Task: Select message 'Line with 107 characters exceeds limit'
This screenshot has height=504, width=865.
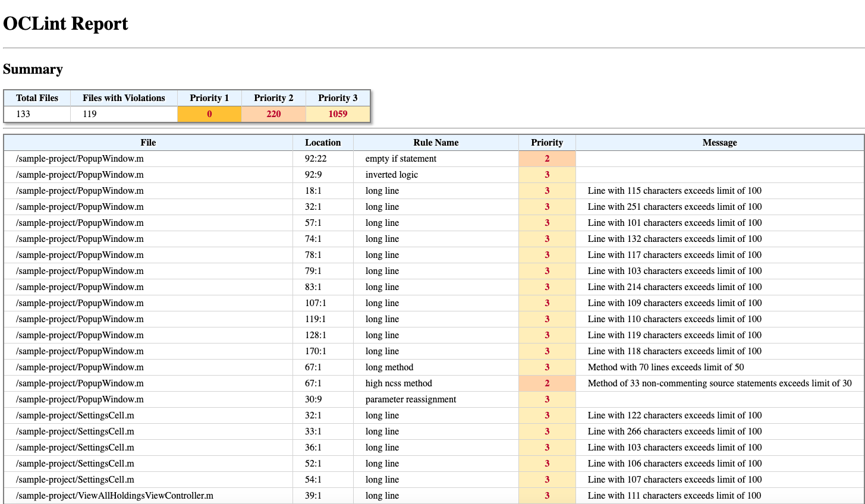Action: [675, 480]
